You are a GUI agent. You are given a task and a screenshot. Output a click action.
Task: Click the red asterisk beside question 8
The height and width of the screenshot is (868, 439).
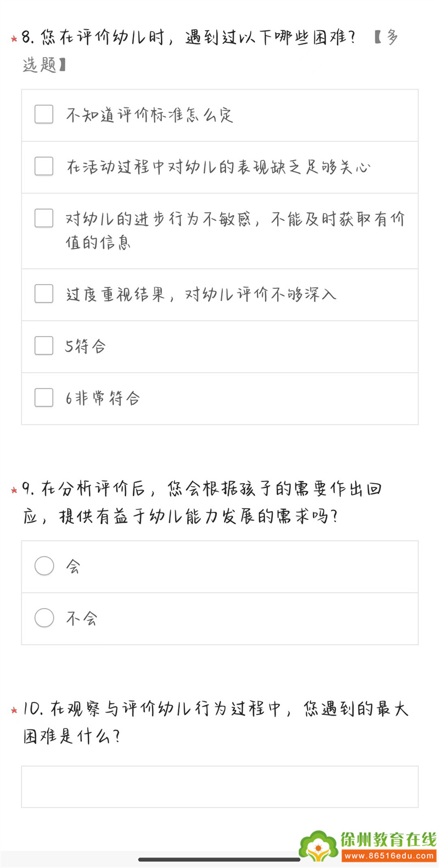click(x=14, y=39)
